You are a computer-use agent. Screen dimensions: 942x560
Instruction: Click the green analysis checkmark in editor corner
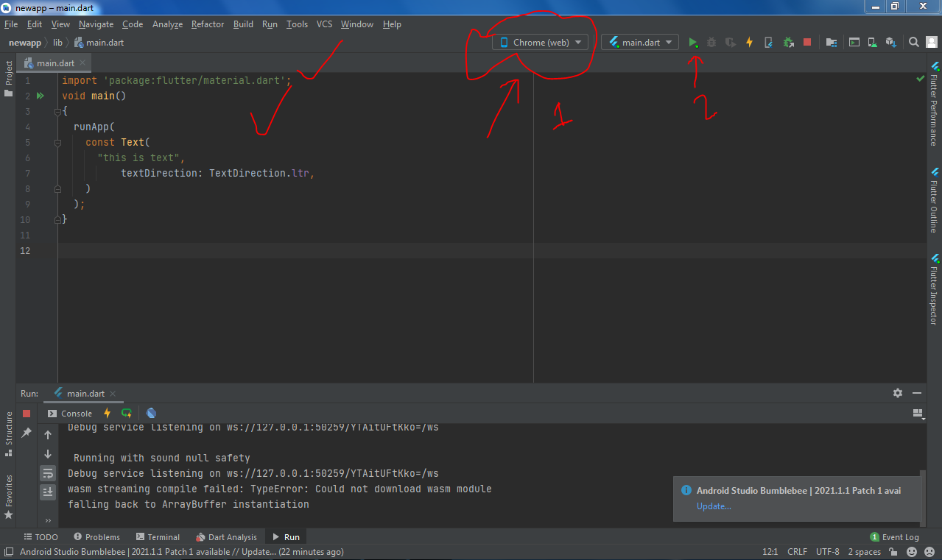[x=921, y=78]
